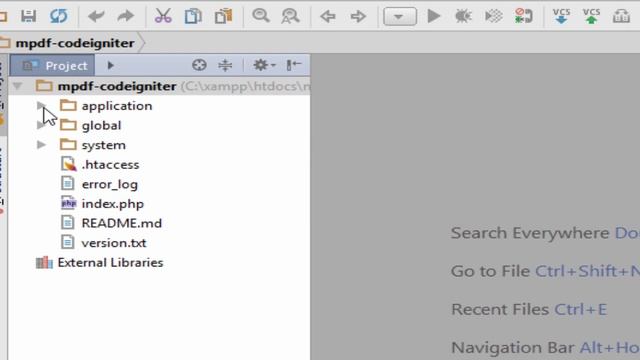The image size is (640, 360).
Task: Open the run configuration dropdown
Action: point(400,16)
